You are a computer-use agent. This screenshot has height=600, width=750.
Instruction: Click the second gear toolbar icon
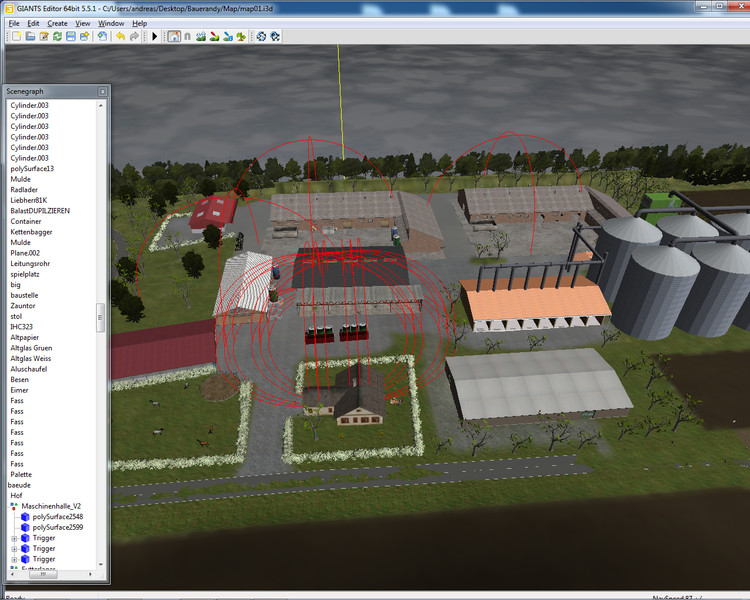(x=275, y=36)
